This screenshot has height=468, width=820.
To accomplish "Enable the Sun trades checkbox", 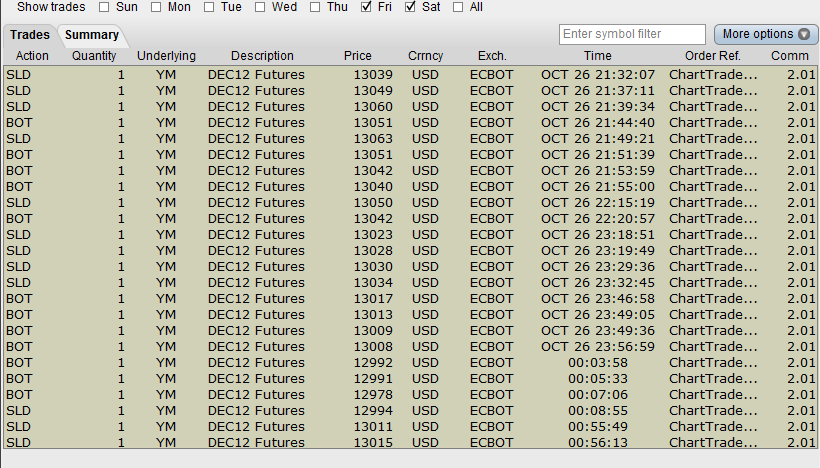I will [x=105, y=7].
